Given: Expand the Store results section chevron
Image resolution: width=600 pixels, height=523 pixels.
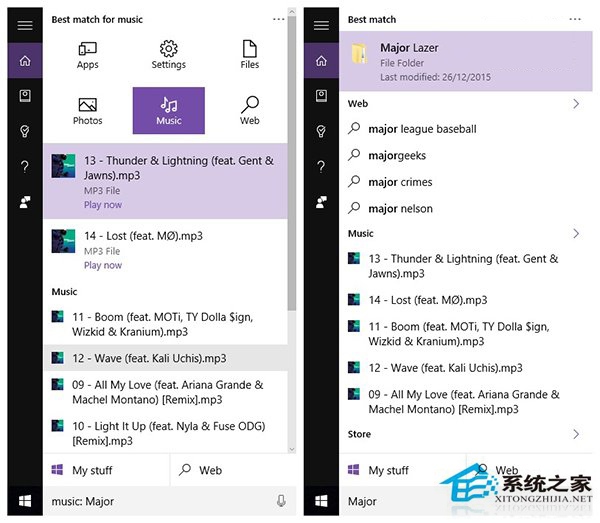Looking at the screenshot, I should click(576, 434).
